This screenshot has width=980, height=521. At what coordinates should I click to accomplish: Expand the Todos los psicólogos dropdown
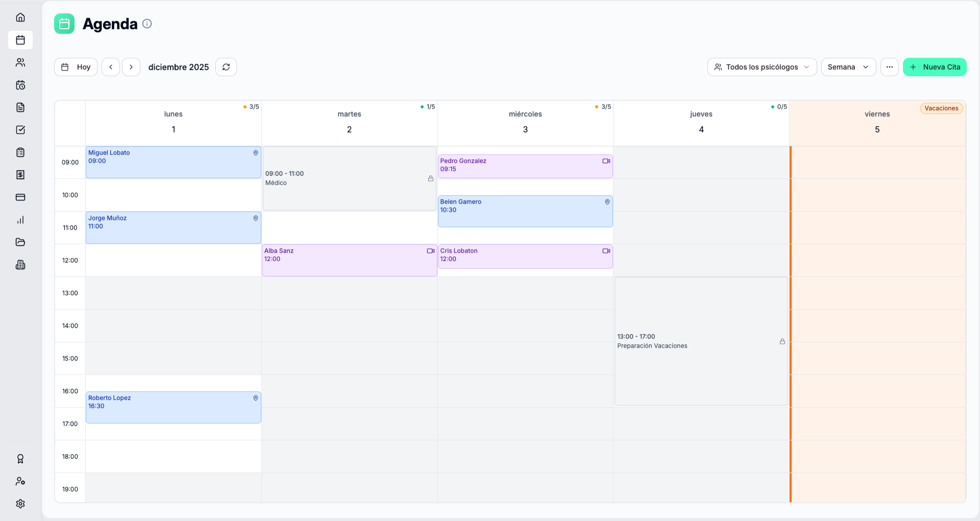(762, 67)
